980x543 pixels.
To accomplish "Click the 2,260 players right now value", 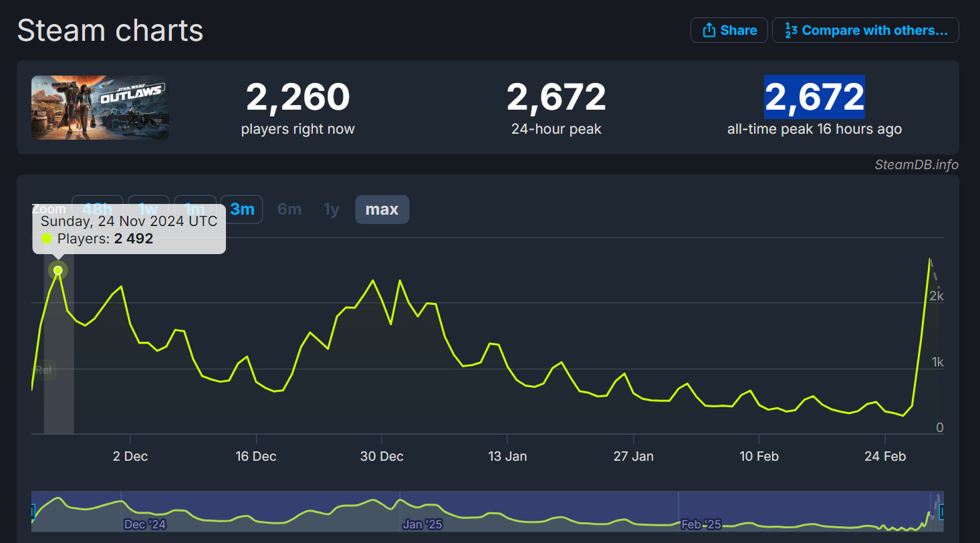I will [297, 98].
